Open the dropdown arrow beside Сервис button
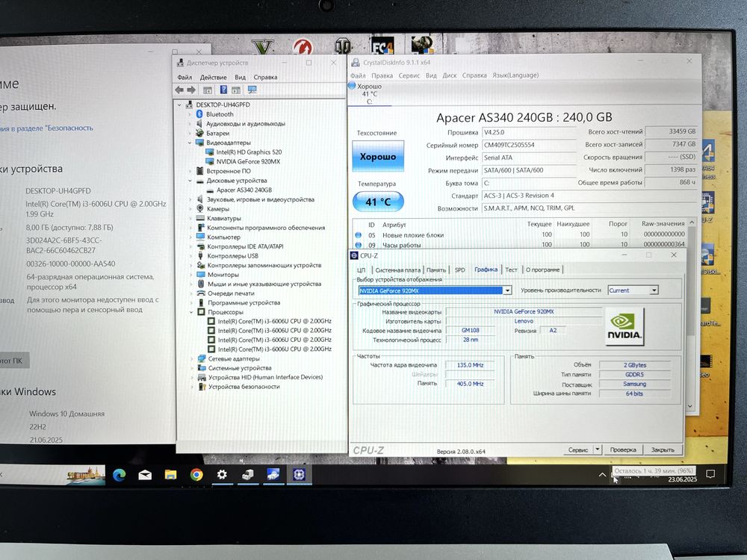Viewport: 747px width, 560px height. click(x=598, y=449)
